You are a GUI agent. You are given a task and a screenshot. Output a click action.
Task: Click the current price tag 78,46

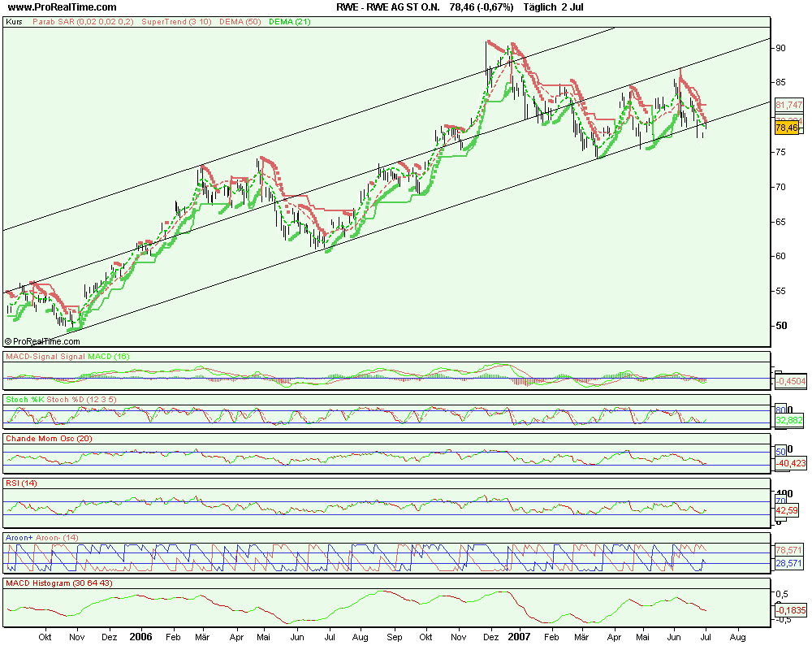point(787,128)
